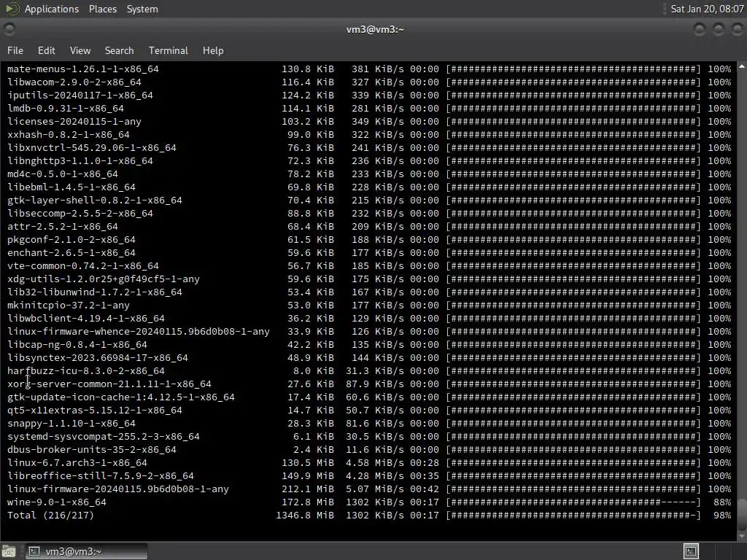747x560 pixels.
Task: Open the Places panel menu
Action: [102, 9]
